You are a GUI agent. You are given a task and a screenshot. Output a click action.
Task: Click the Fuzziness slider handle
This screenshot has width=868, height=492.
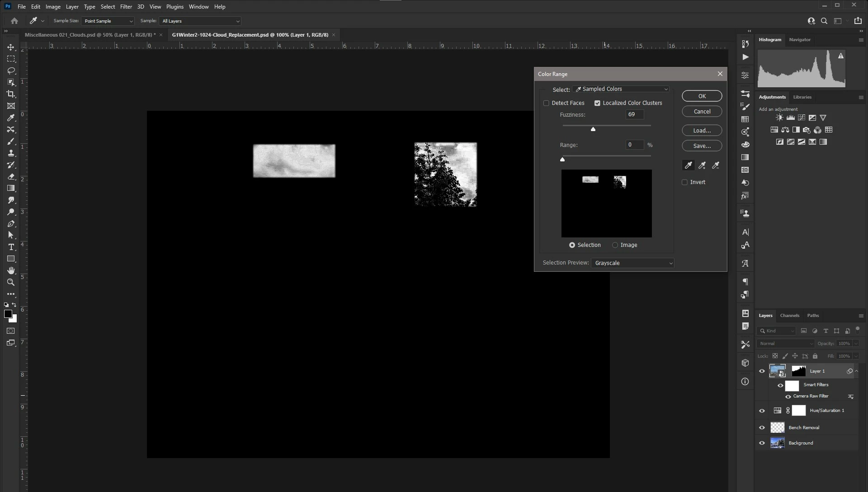[593, 129]
